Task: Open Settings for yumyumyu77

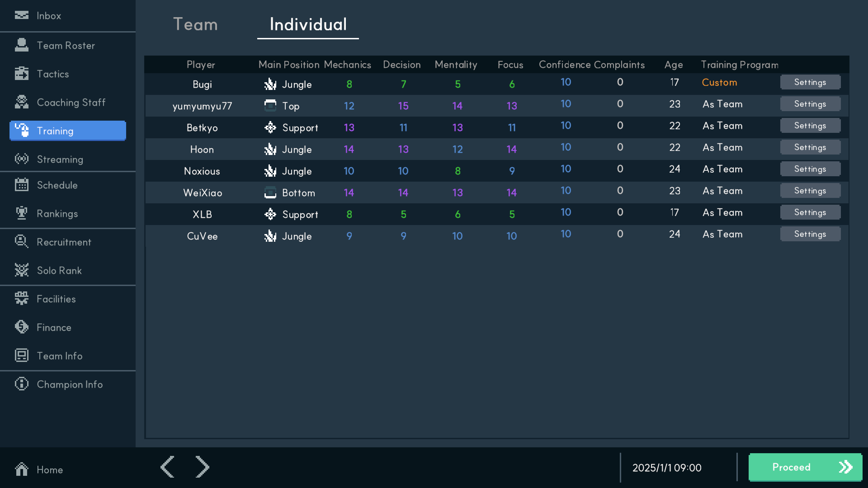Action: (810, 104)
